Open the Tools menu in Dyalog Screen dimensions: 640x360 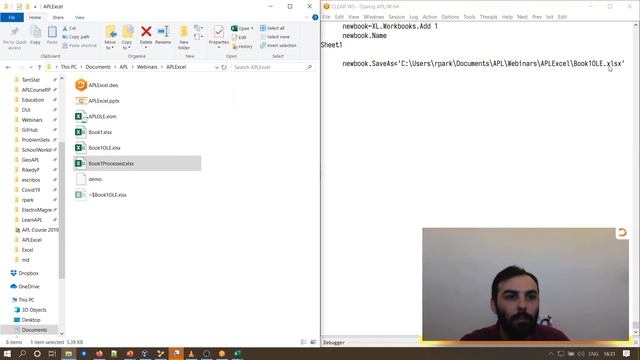(469, 17)
